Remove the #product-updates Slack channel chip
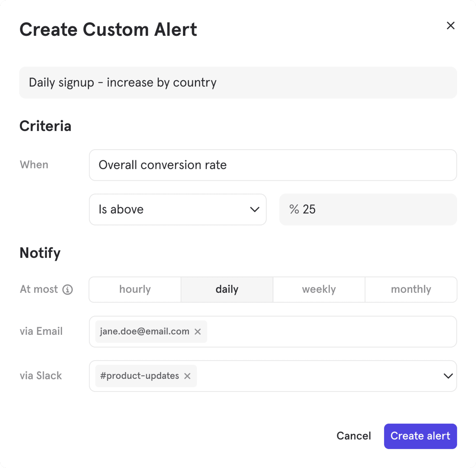The height and width of the screenshot is (468, 476). pyautogui.click(x=187, y=376)
